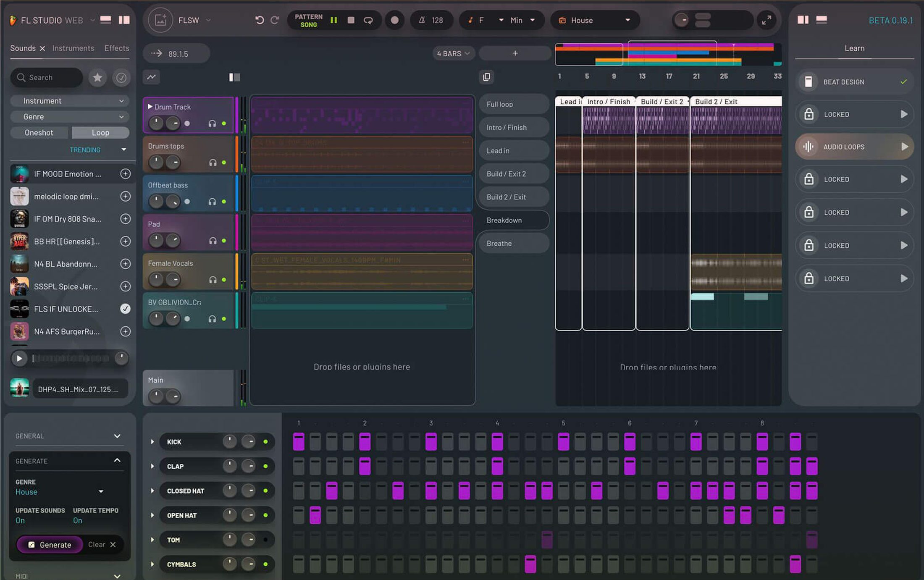924x580 pixels.
Task: Toggle the metronome icon next to 128
Action: (422, 20)
